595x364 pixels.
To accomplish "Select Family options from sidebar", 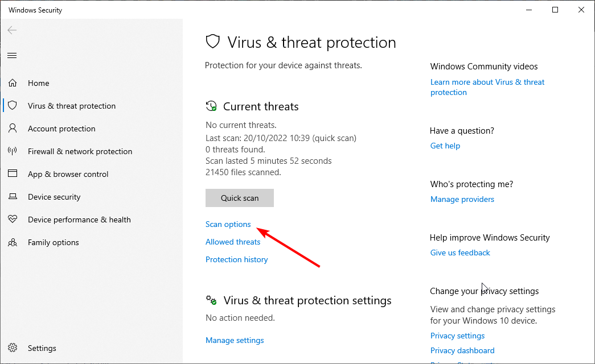I will (x=54, y=242).
